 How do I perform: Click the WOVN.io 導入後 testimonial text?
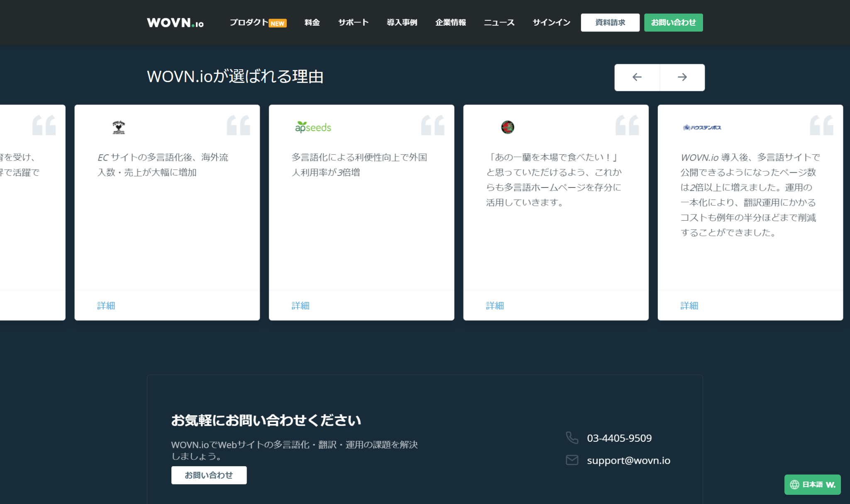click(750, 195)
